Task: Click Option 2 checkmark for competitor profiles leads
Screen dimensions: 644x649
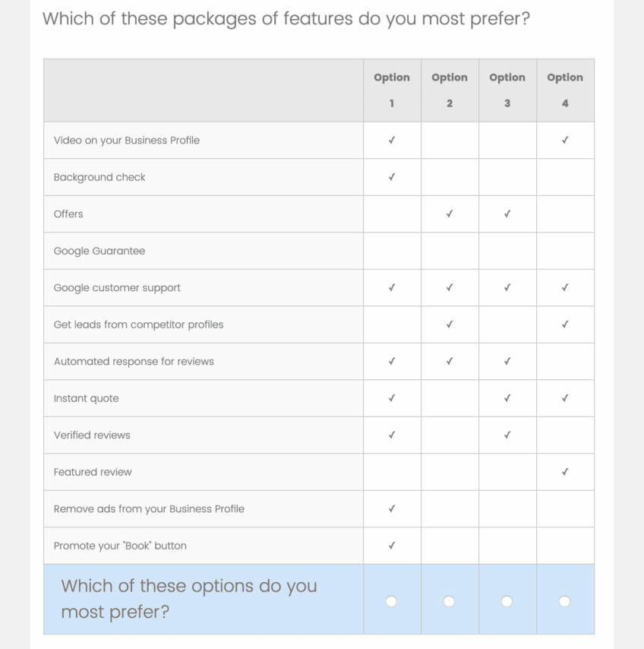Action: pyautogui.click(x=450, y=324)
